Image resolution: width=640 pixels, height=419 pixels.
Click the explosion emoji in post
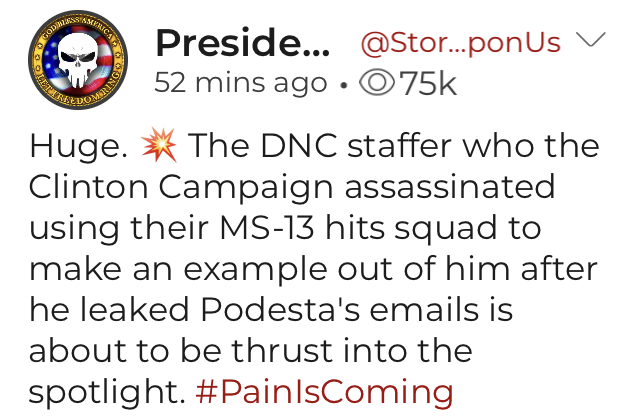coord(159,144)
